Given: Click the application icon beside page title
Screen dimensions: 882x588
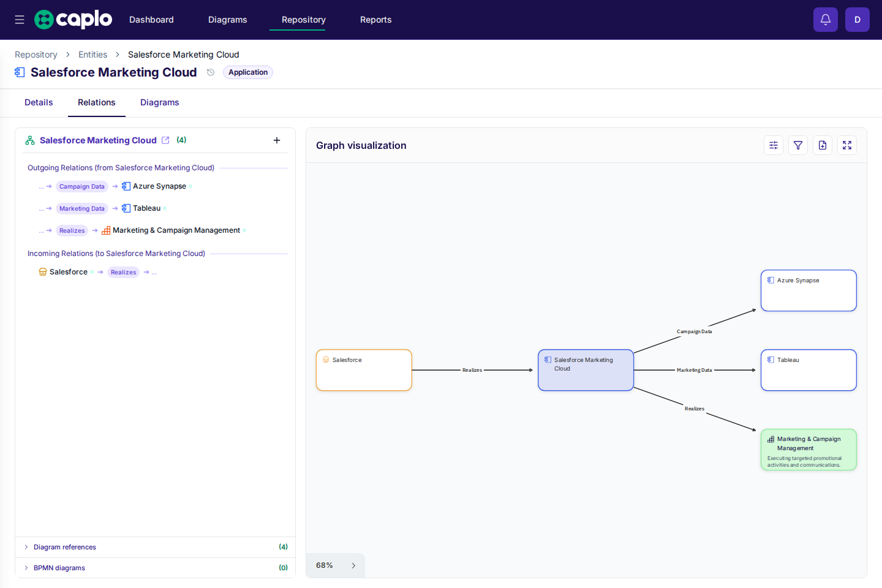Looking at the screenshot, I should [20, 72].
